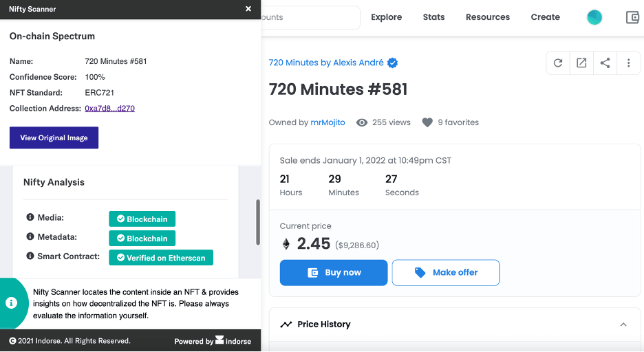This screenshot has width=644, height=352.
Task: Click the Confidence Score value 100%
Action: 95,77
